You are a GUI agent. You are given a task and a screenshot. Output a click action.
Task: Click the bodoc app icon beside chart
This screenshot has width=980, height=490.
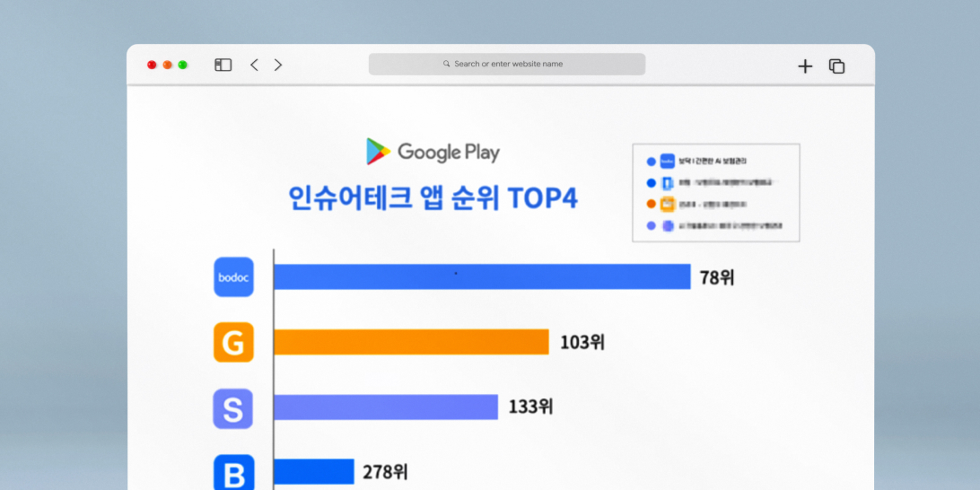pos(233,277)
